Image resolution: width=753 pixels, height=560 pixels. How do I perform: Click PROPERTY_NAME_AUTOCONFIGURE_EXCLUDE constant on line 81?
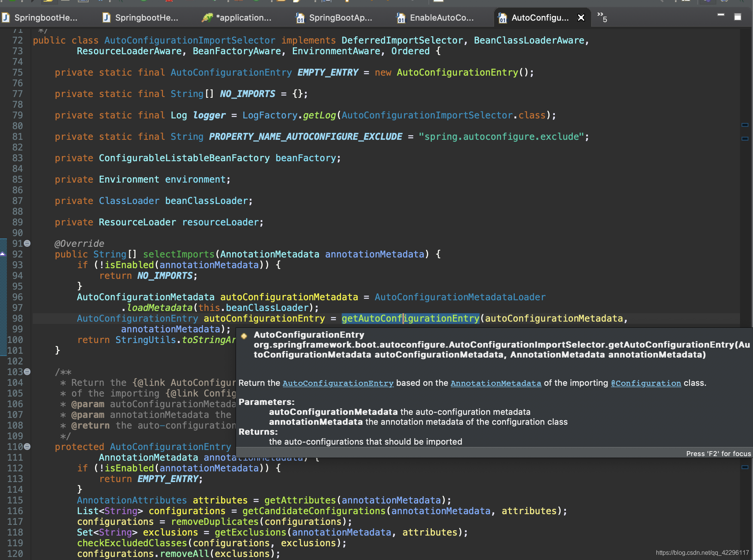305,137
